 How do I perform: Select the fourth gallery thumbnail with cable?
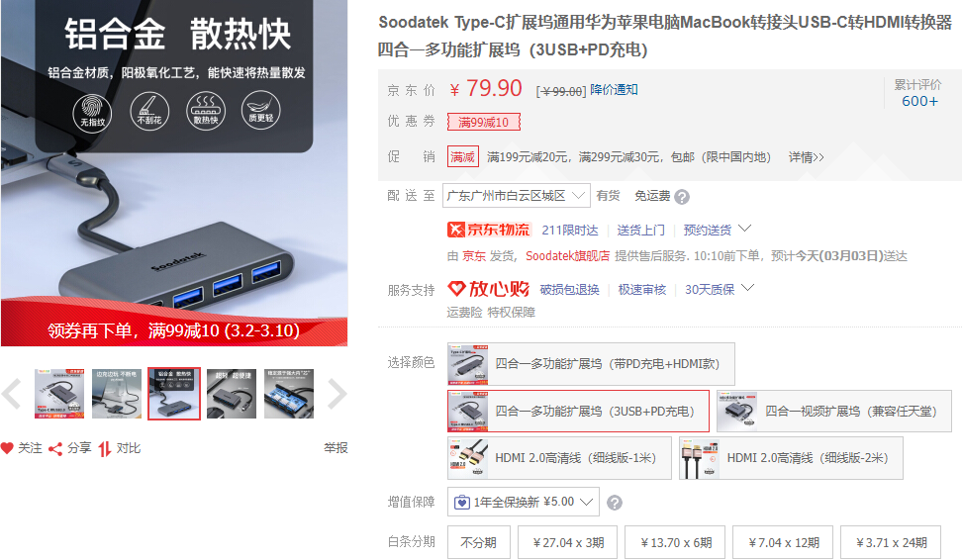(232, 394)
